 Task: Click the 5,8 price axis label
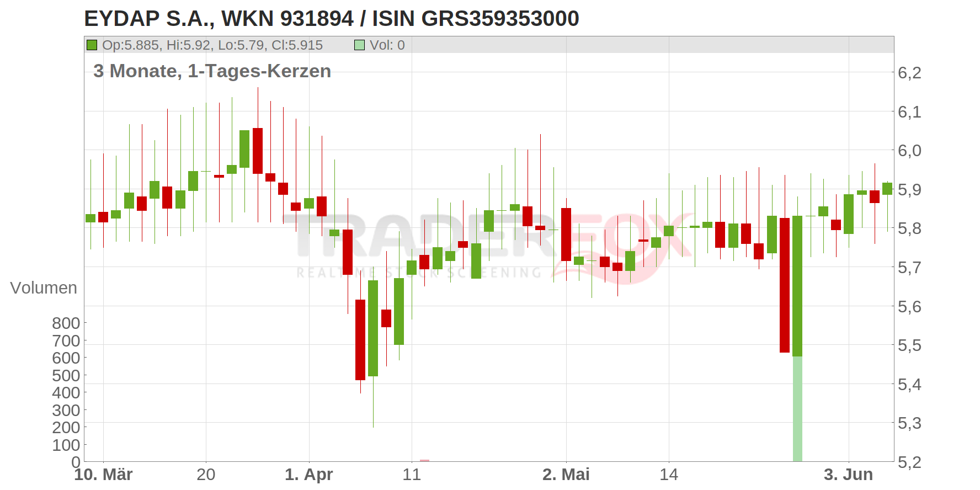click(909, 228)
